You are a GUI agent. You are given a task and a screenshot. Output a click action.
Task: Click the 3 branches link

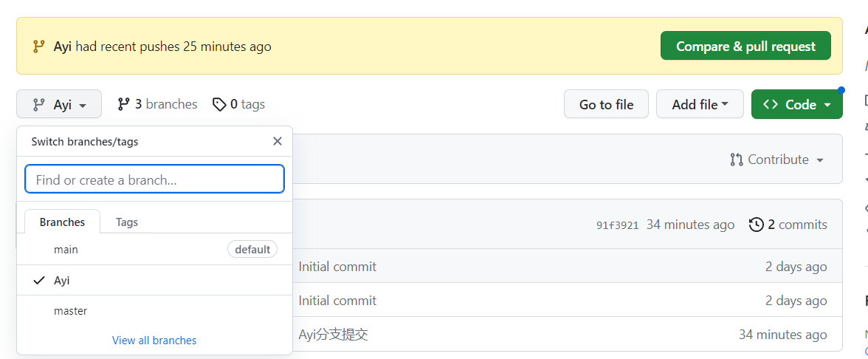pyautogui.click(x=157, y=104)
